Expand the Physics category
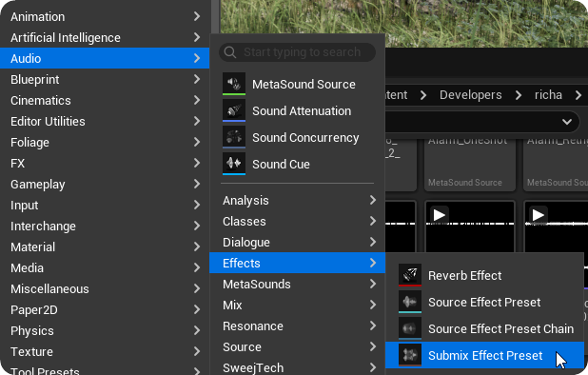This screenshot has height=375, width=588. 105,331
